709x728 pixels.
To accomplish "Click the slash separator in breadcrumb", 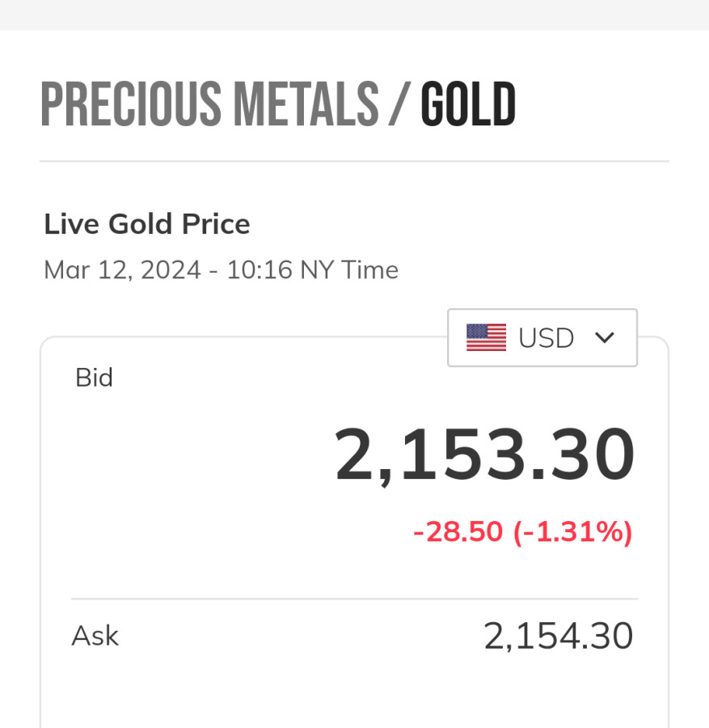I will point(399,105).
